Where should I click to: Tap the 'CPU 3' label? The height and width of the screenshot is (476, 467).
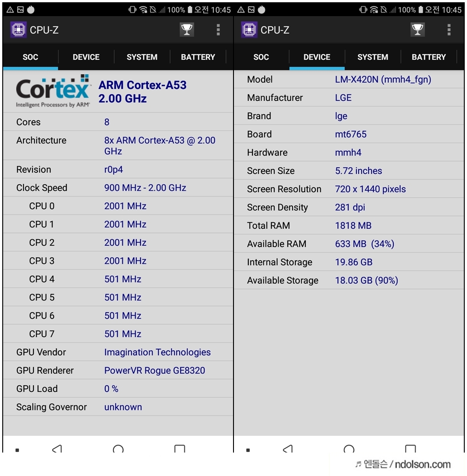[42, 261]
